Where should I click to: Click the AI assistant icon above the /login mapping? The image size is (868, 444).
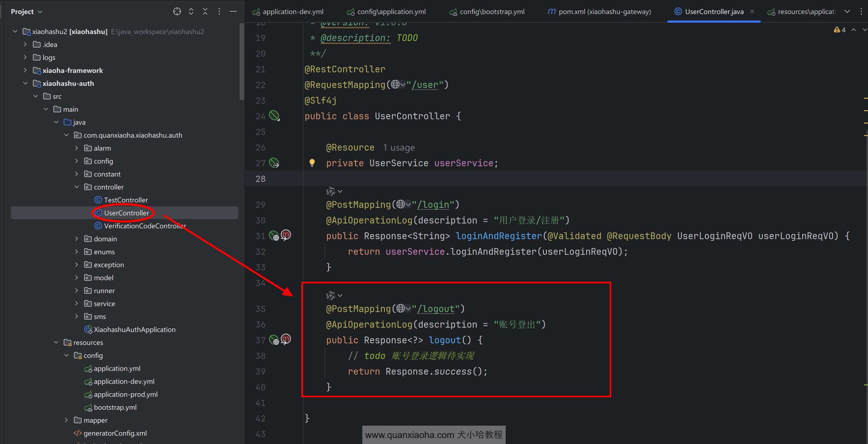(330, 191)
